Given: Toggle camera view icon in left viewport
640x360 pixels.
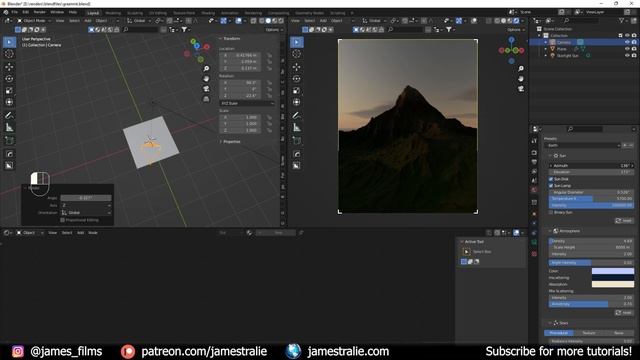Looking at the screenshot, I should pyautogui.click(x=206, y=89).
